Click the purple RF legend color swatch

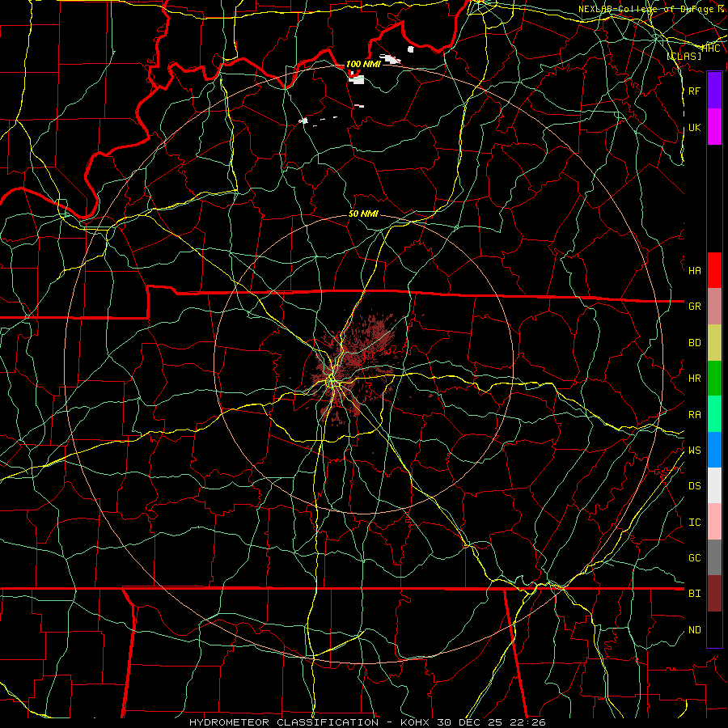(x=714, y=91)
